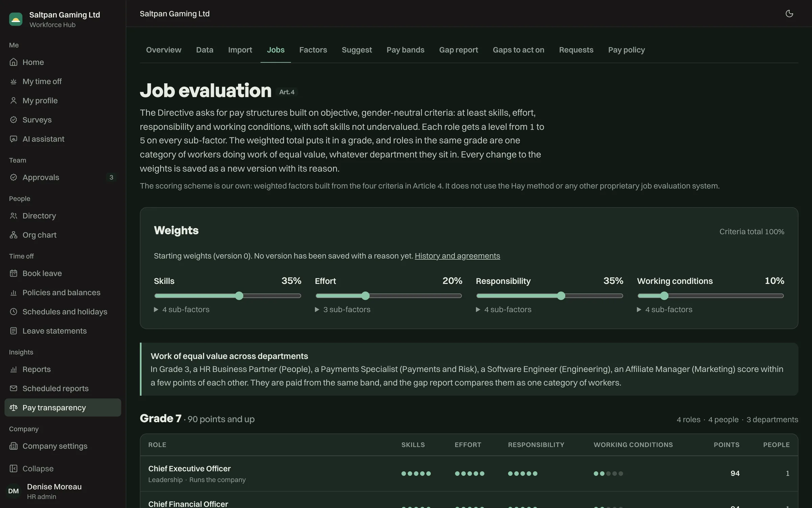The width and height of the screenshot is (812, 508).
Task: Switch to the Overview tab
Action: (164, 50)
